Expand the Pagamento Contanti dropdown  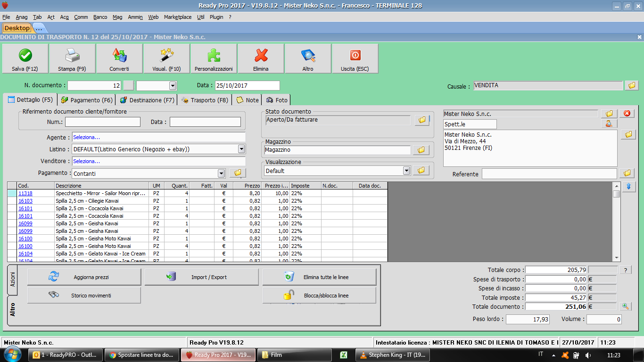point(221,173)
